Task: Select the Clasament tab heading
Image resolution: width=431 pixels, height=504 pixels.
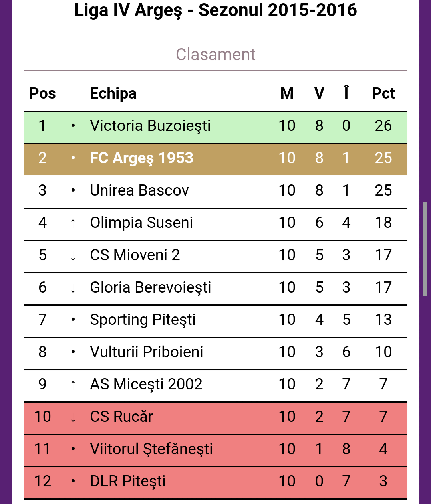Action: click(216, 55)
